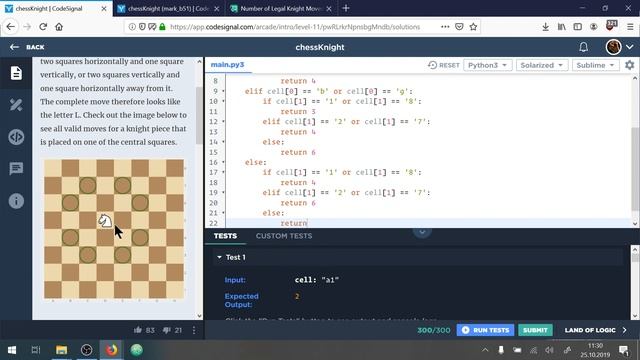Open the Python3 language dropdown

coord(487,65)
